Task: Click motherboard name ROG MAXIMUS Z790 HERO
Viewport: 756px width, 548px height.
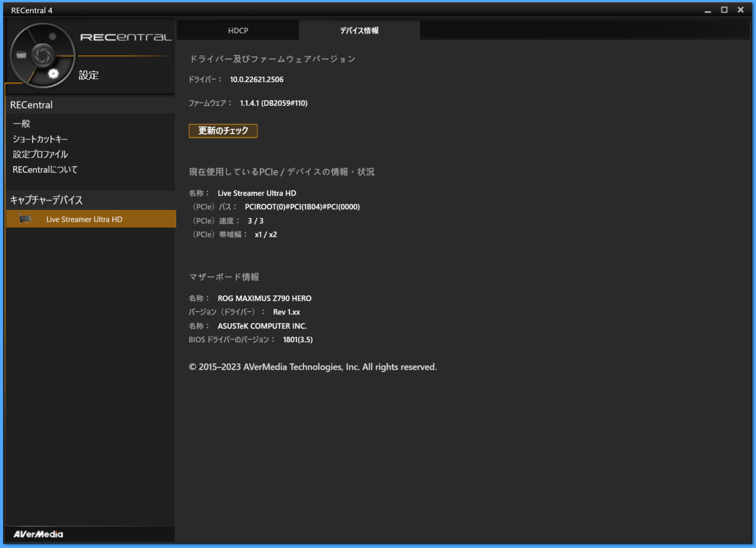Action: coord(265,298)
